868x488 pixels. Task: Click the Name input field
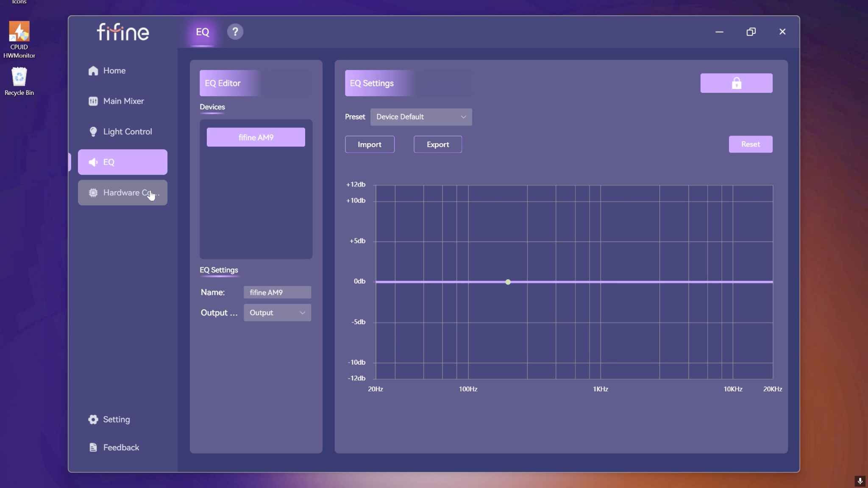pos(277,292)
